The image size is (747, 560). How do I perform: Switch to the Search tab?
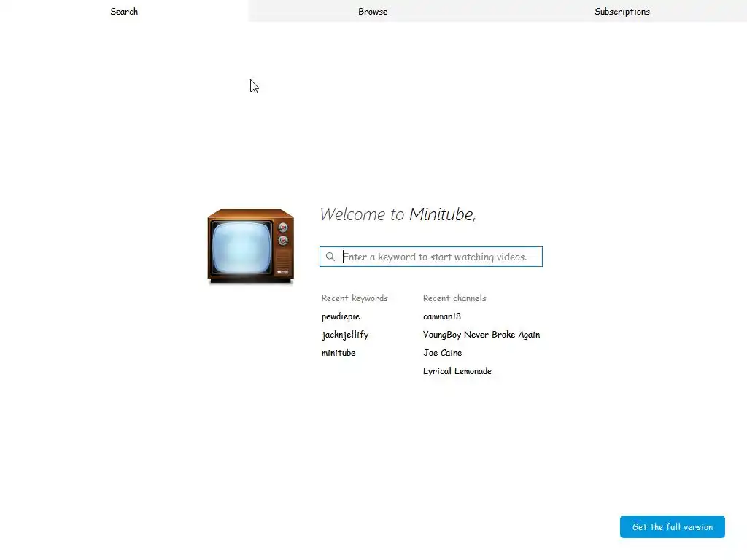(x=124, y=11)
